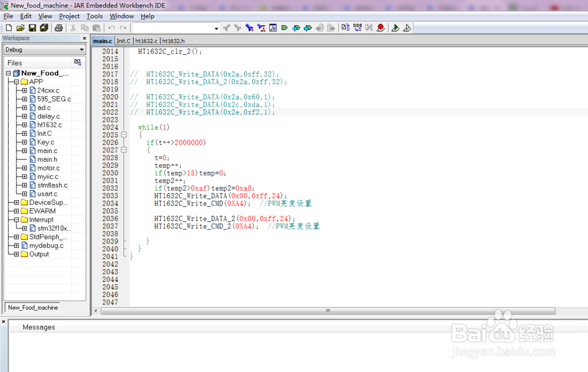Click the Find Previous icon
The image size is (588, 372).
point(226,28)
